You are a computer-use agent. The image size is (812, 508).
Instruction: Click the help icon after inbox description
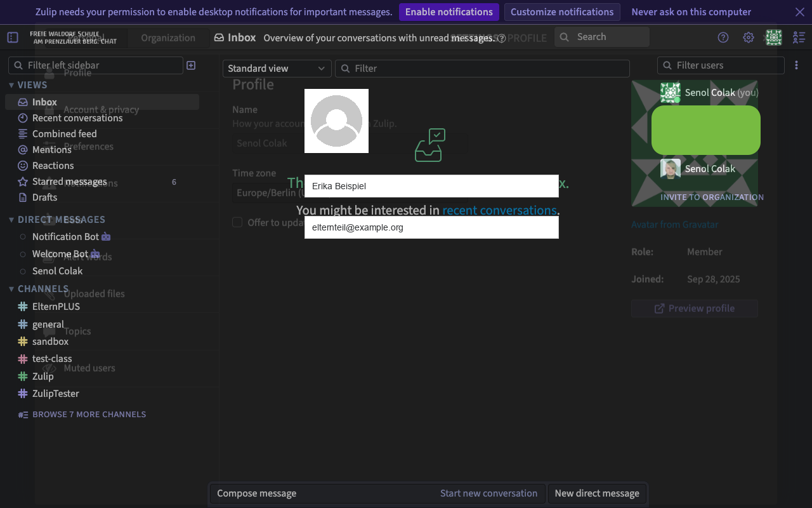[x=501, y=38]
